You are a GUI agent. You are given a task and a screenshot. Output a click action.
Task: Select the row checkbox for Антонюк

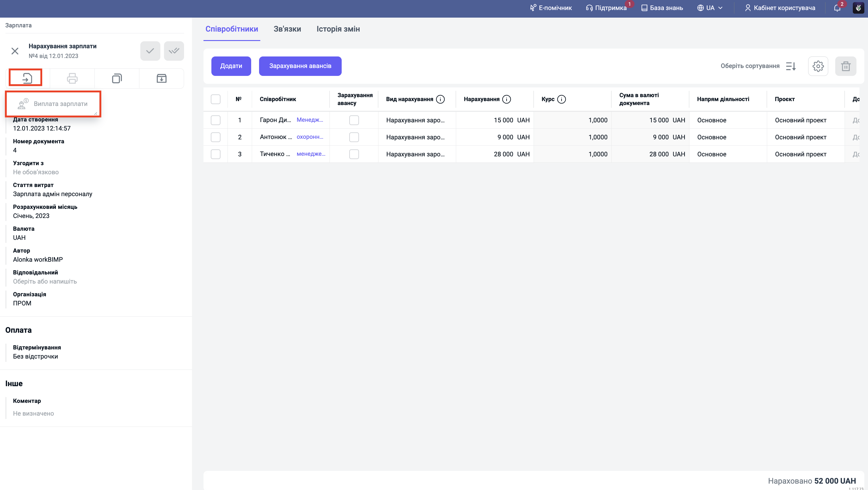point(215,137)
